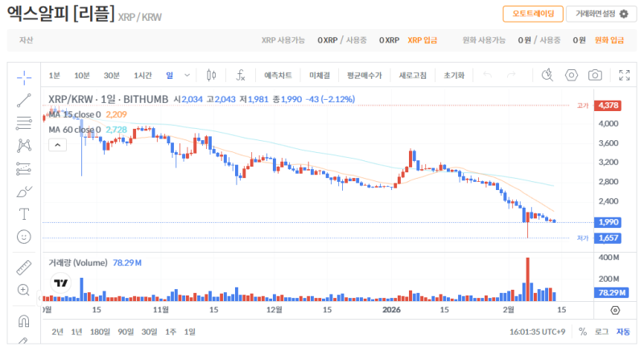The image size is (644, 351).
Task: Click the XRP 입금 link
Action: 422,40
